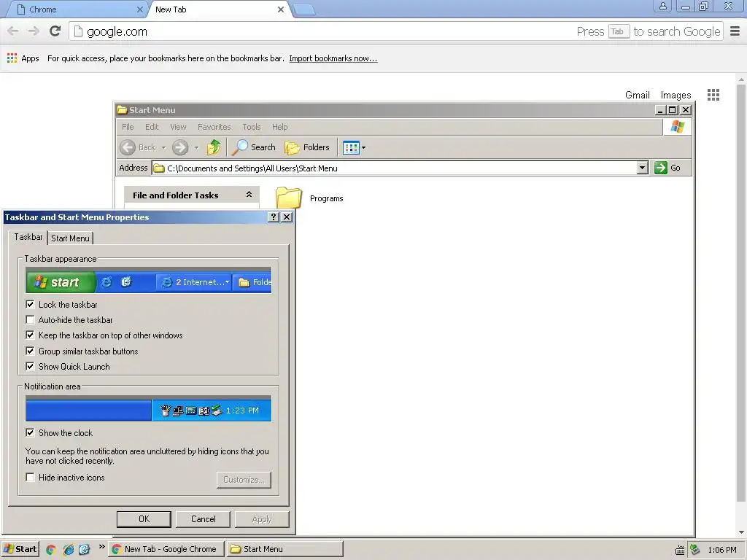
Task: Open the Forward history dropdown arrow
Action: (196, 147)
